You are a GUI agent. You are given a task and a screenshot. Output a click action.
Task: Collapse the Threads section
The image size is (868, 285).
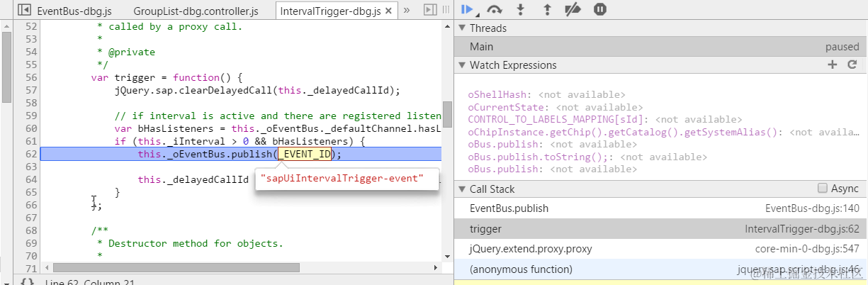click(x=461, y=28)
